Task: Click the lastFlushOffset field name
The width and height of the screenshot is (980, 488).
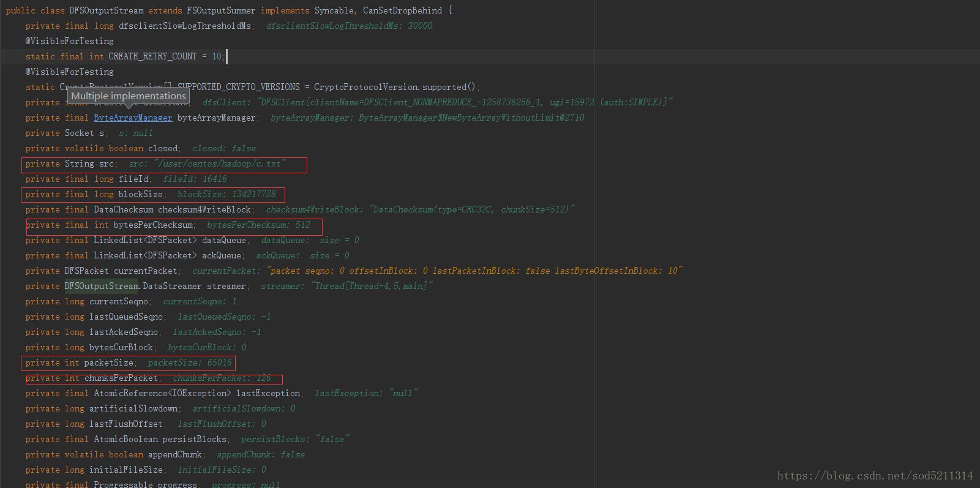Action: 126,424
